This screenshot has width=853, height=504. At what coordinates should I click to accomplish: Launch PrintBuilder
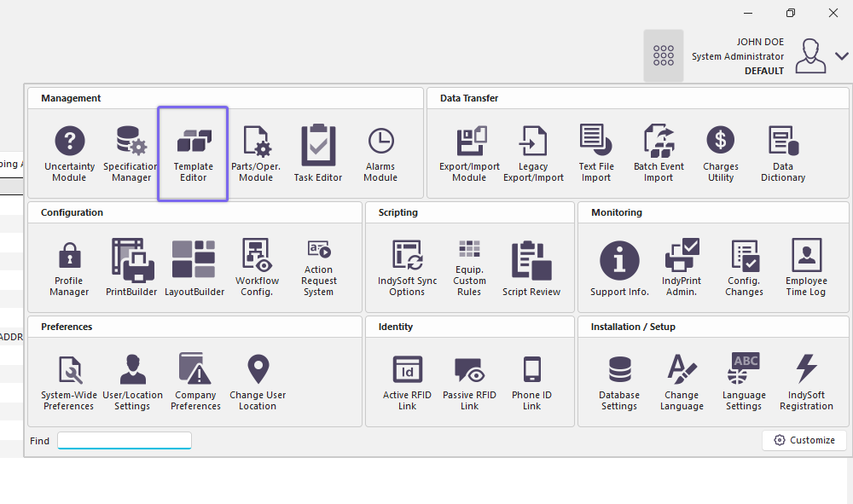131,268
